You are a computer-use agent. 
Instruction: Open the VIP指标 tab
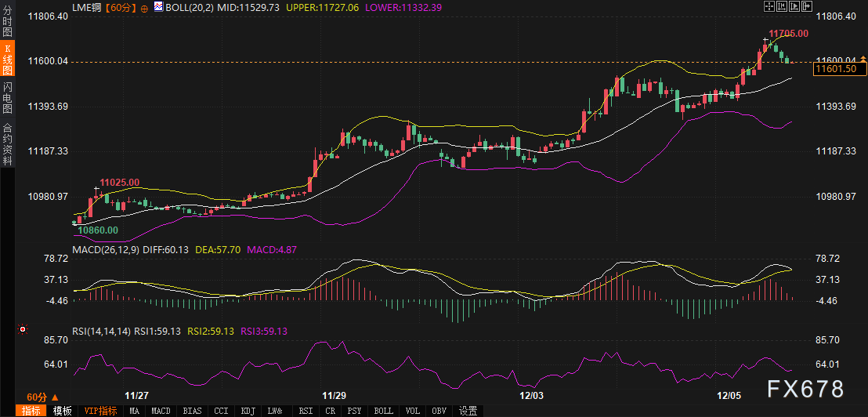tap(100, 411)
